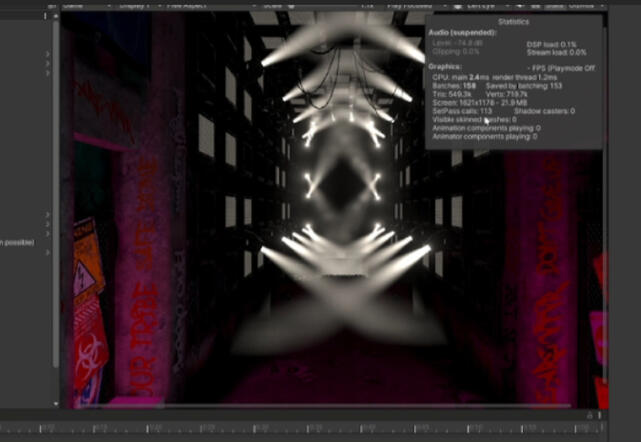Click the 'Batches: 158' stat
This screenshot has width=641, height=442.
[454, 86]
